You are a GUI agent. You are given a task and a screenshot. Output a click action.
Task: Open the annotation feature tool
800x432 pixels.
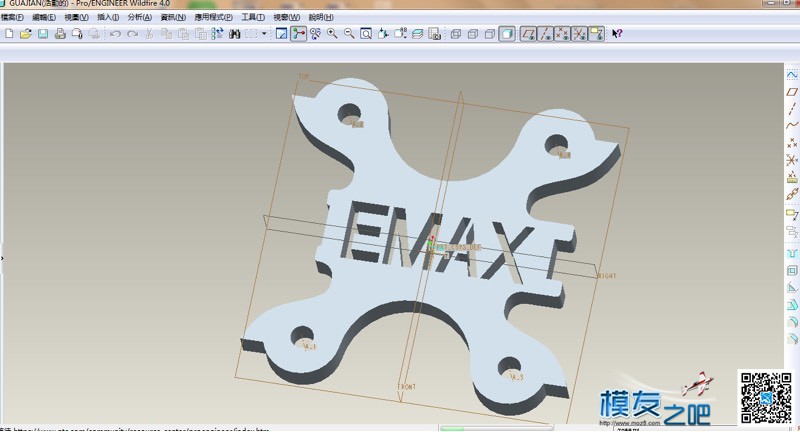(x=792, y=214)
